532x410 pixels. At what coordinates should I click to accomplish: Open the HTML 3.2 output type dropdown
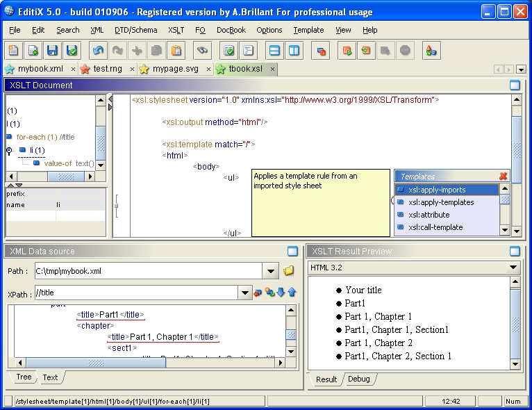[x=513, y=268]
